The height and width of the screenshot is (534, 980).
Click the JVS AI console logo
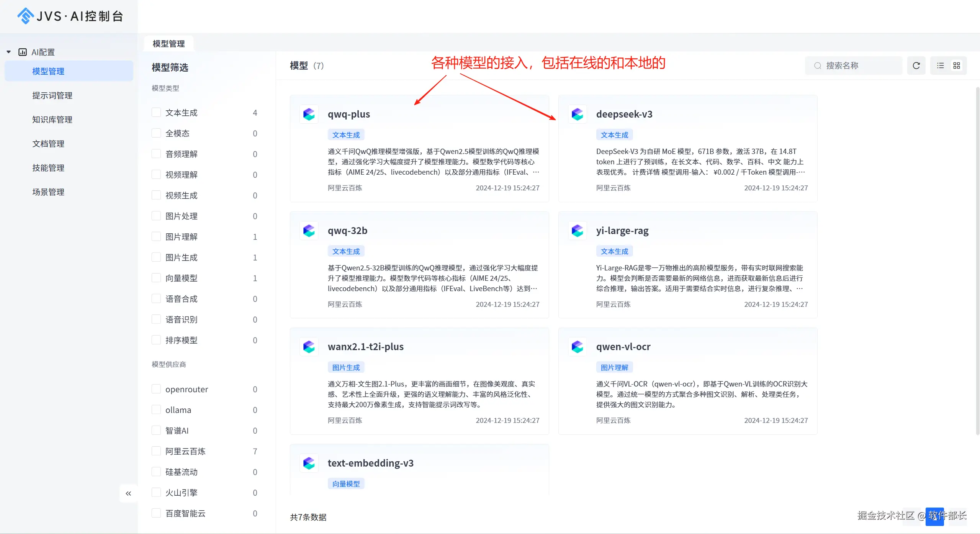click(70, 16)
